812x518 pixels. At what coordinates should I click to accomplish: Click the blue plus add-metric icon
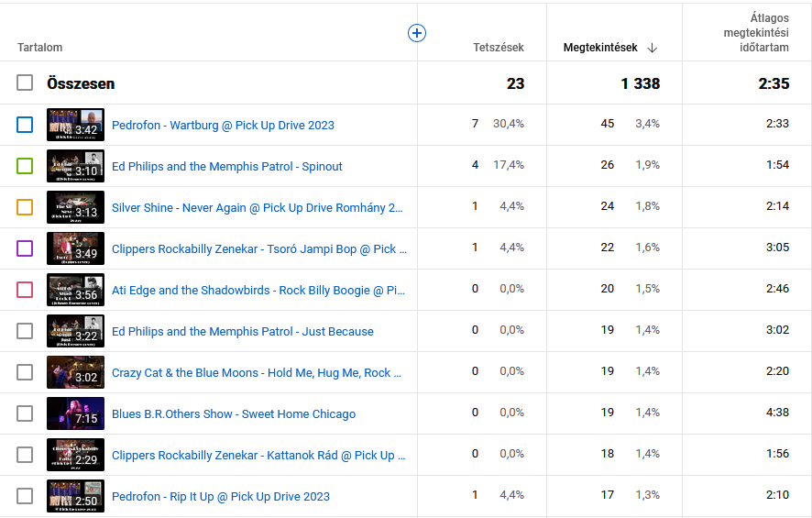tap(417, 33)
